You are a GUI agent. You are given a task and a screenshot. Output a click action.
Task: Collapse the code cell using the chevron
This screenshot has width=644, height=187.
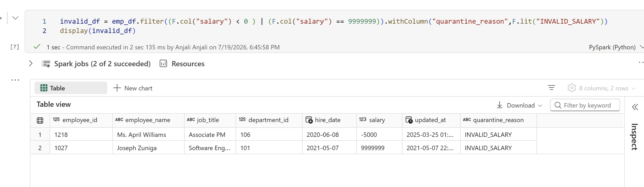click(x=15, y=18)
